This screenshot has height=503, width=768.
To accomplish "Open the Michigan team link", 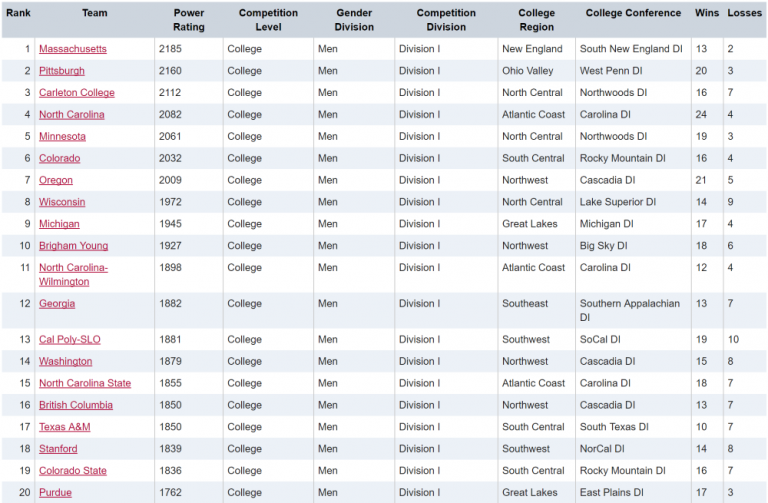I will 59,224.
